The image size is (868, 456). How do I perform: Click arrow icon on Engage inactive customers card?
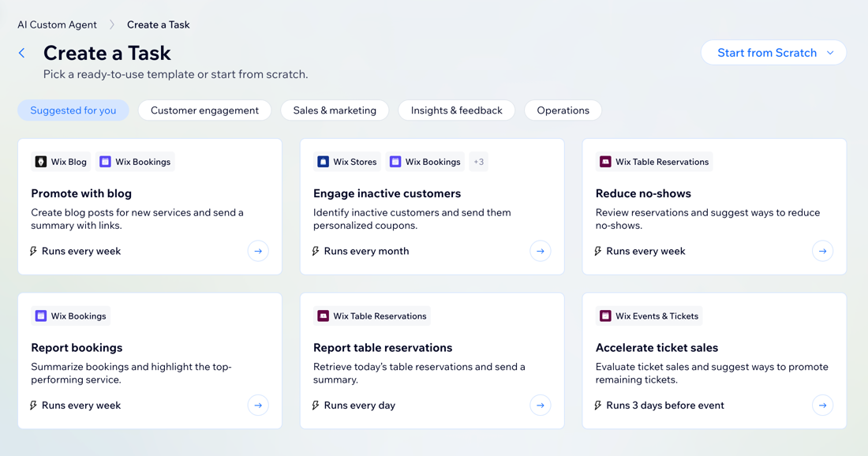[x=541, y=251]
